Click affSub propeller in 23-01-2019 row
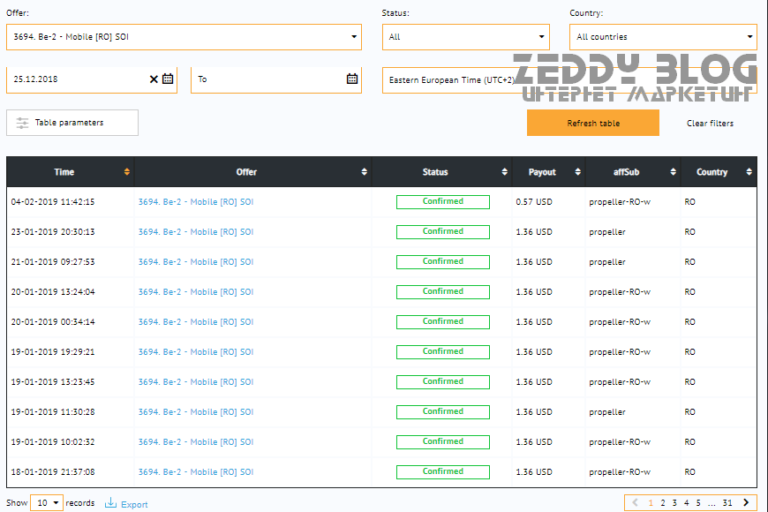Screen dimensions: 768x512 click(607, 232)
